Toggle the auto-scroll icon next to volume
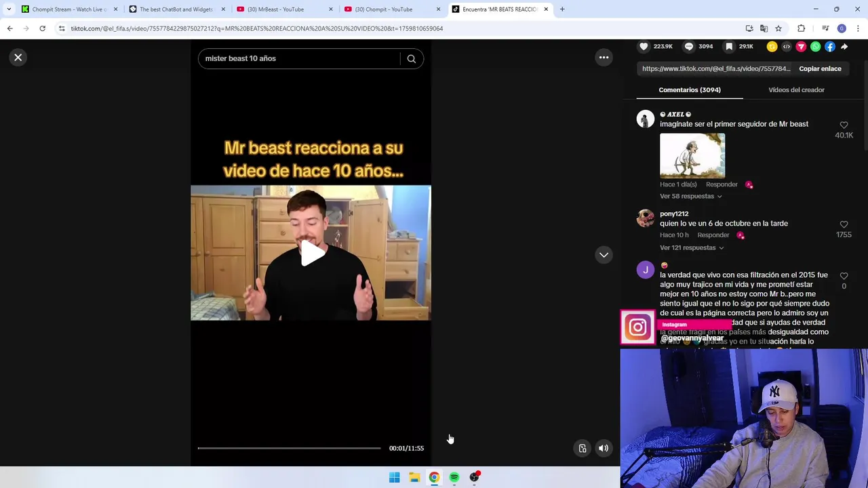Viewport: 868px width, 488px height. tap(583, 448)
